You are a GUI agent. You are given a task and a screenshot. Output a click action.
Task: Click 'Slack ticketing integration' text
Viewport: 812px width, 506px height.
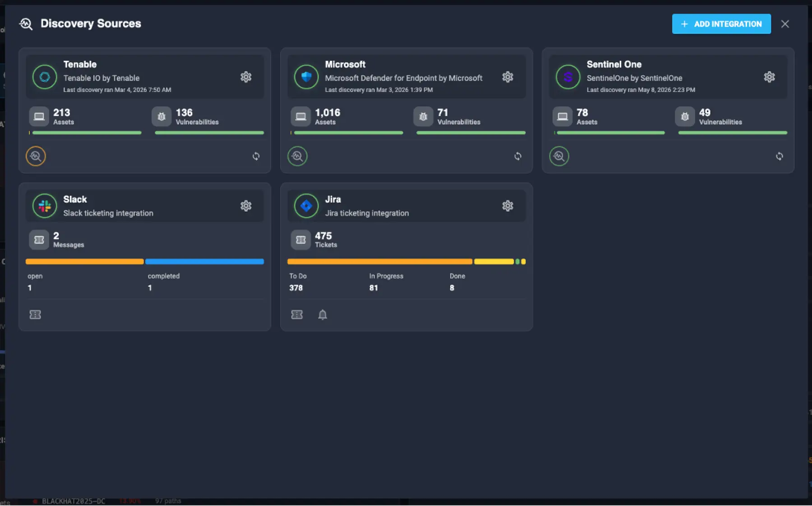tap(108, 213)
